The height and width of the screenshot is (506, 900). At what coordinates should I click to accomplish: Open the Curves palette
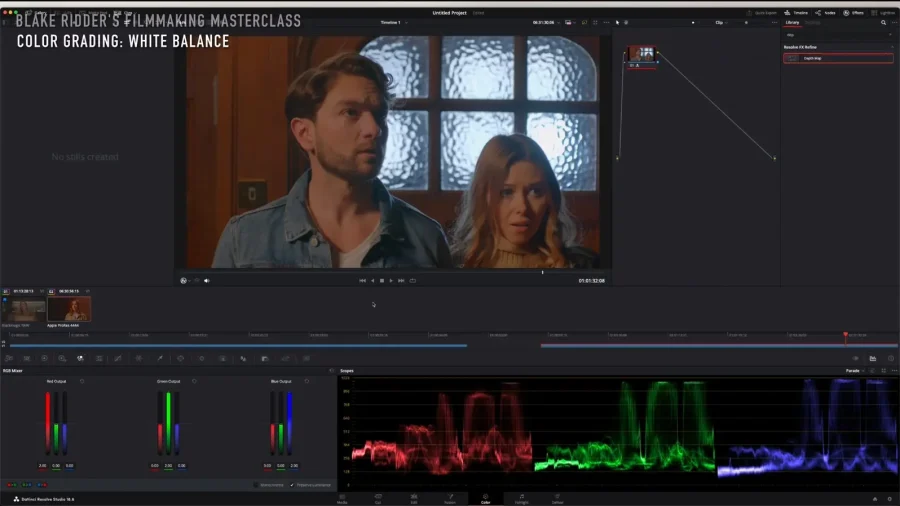point(118,359)
